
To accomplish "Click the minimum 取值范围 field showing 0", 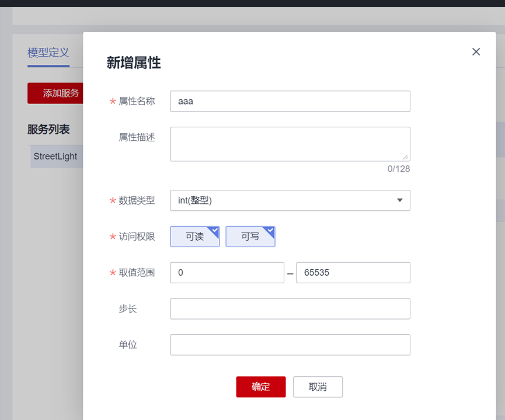I will pyautogui.click(x=227, y=273).
